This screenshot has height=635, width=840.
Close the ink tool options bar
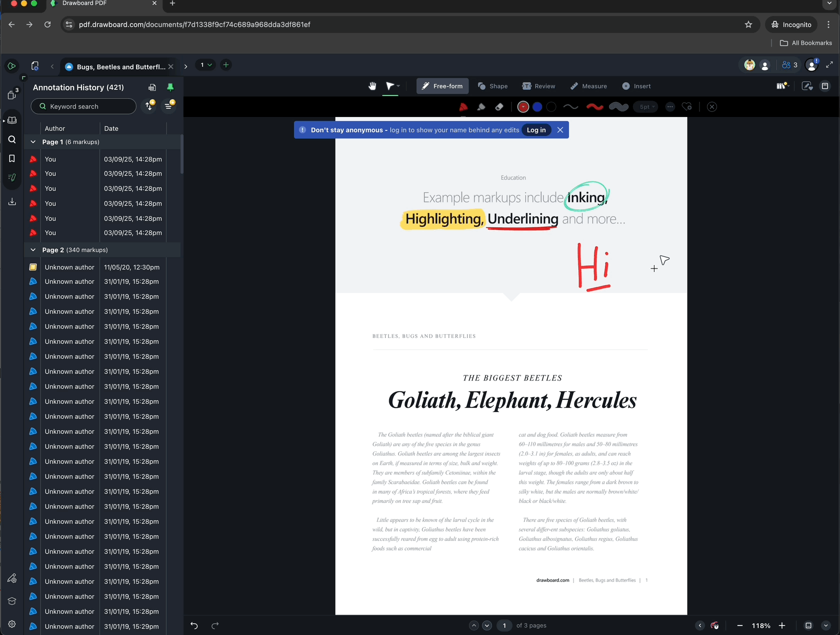[x=712, y=107]
